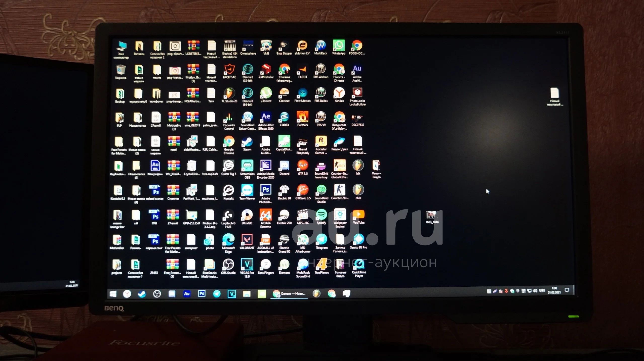Open the FACEIT AC shortcut
The height and width of the screenshot is (361, 644).
[229, 71]
